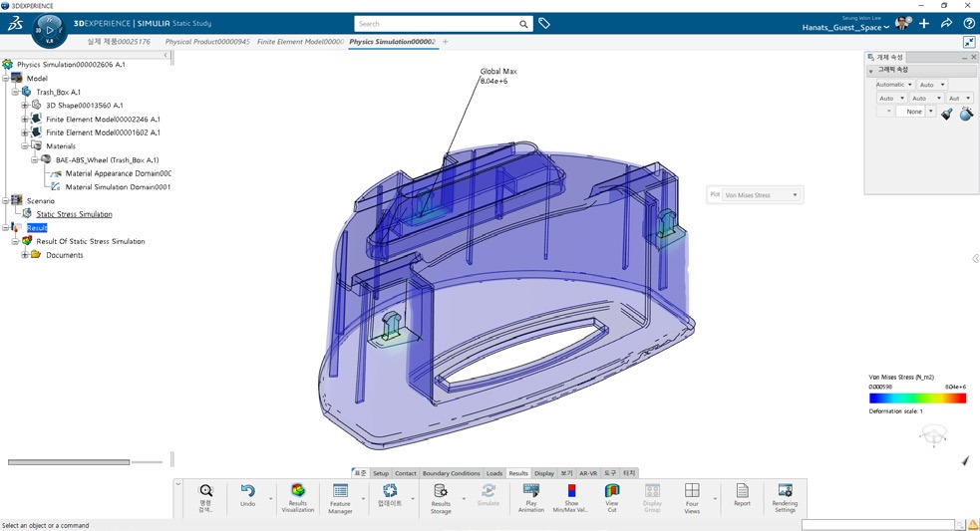Click the Play Animation icon
The height and width of the screenshot is (531, 980).
coord(530,495)
